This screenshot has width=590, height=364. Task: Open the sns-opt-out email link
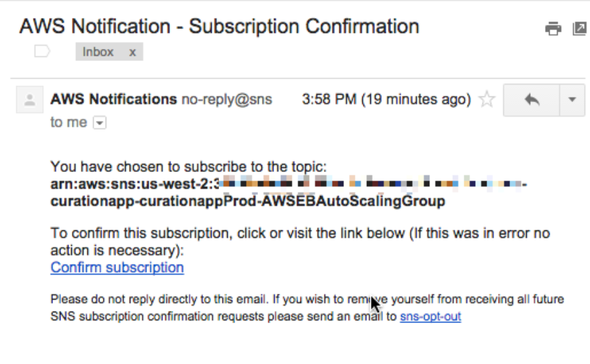(x=430, y=316)
